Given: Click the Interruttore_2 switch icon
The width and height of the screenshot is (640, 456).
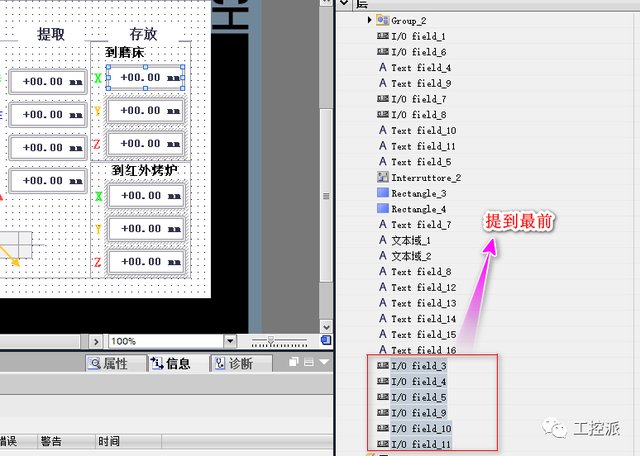Looking at the screenshot, I should [382, 178].
